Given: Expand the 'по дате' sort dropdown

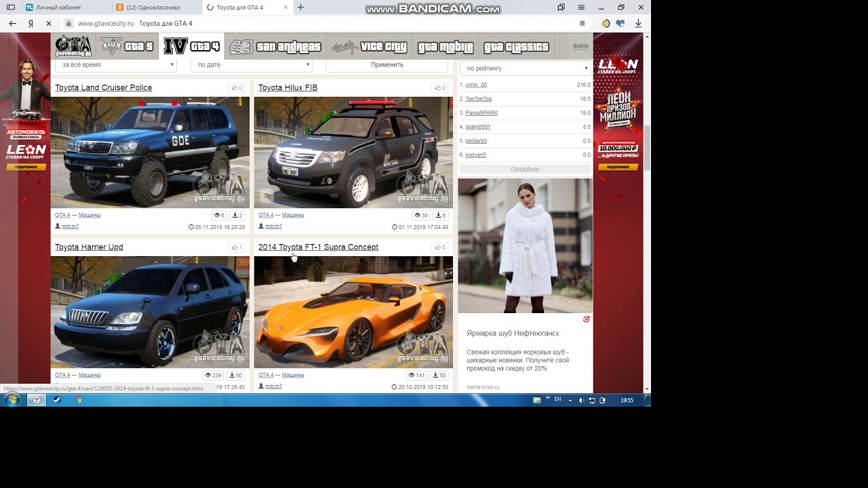Looking at the screenshot, I should point(252,65).
